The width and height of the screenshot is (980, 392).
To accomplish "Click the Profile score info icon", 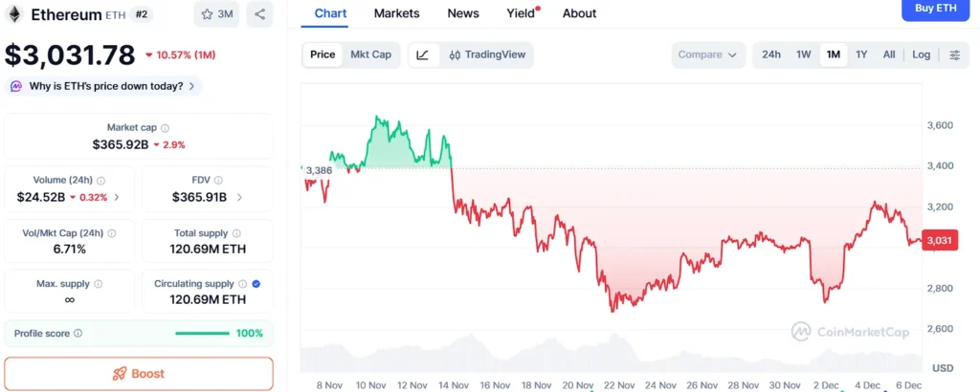I will (x=78, y=334).
